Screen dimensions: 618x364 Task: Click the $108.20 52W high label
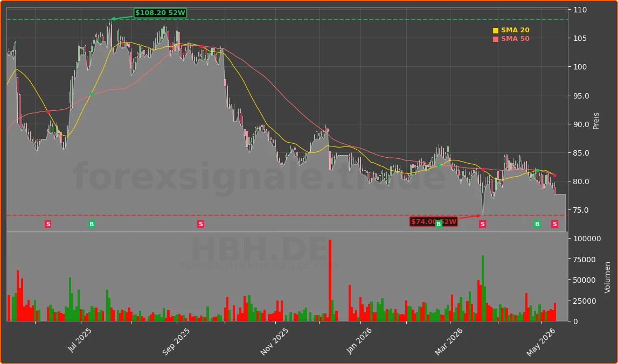coord(160,13)
